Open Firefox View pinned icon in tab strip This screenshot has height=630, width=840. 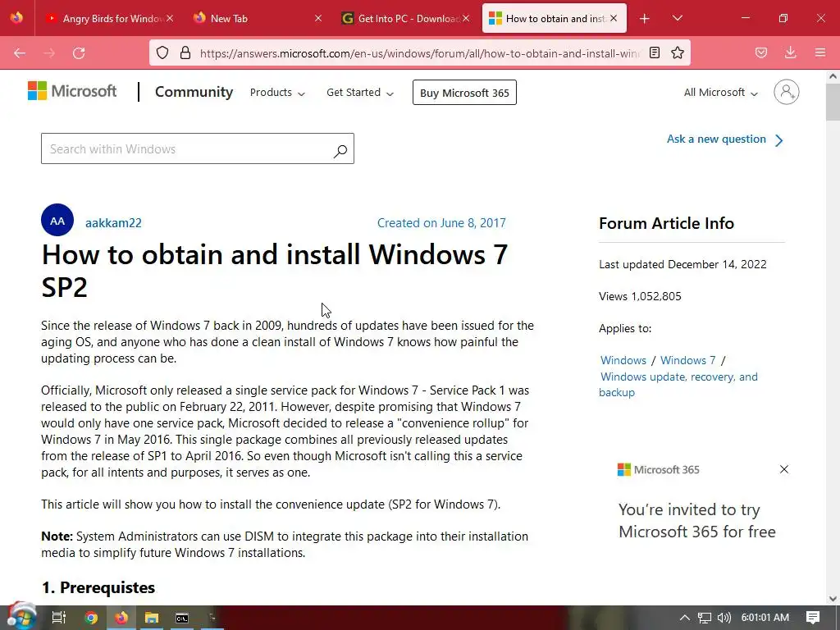pyautogui.click(x=16, y=18)
